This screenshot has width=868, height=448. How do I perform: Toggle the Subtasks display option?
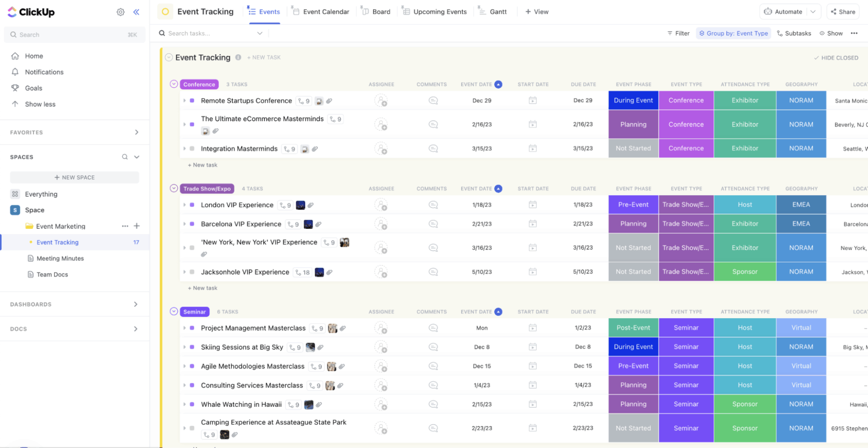(x=794, y=33)
